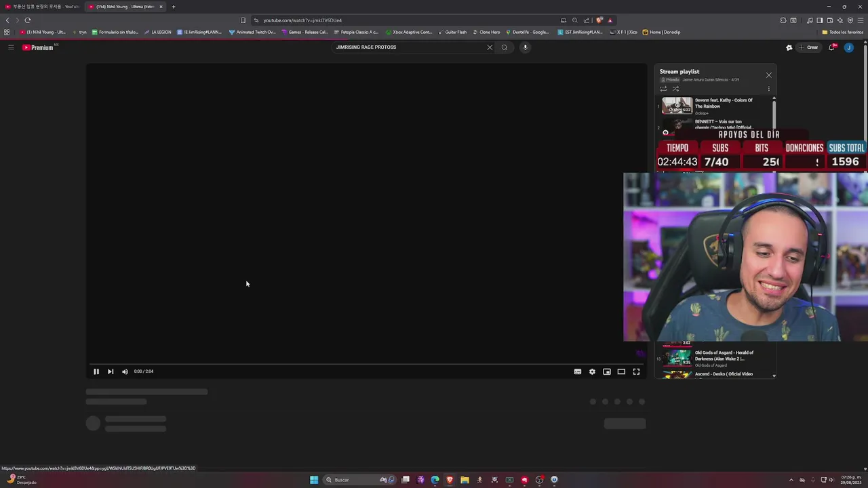Switch to miniplayer mode
The width and height of the screenshot is (868, 488).
607,371
